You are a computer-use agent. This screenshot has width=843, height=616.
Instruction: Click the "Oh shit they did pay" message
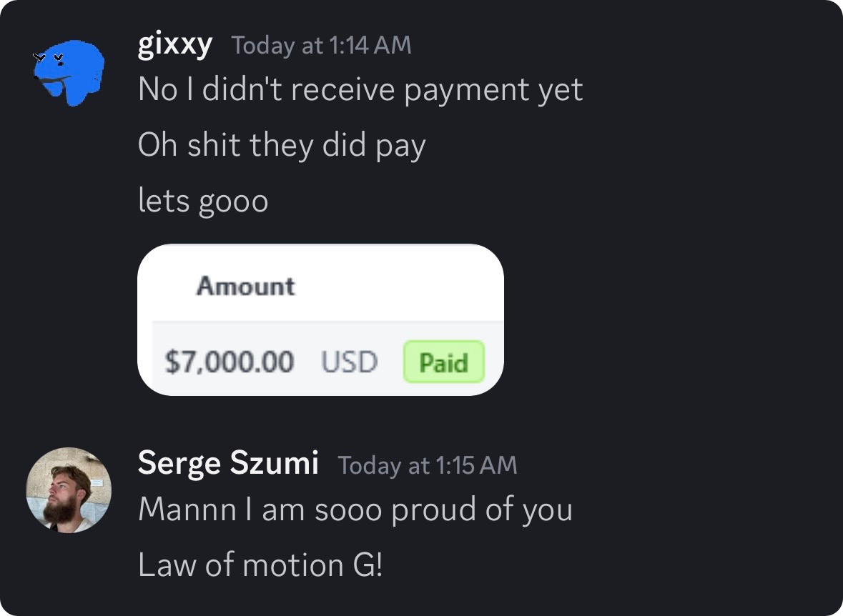[281, 146]
